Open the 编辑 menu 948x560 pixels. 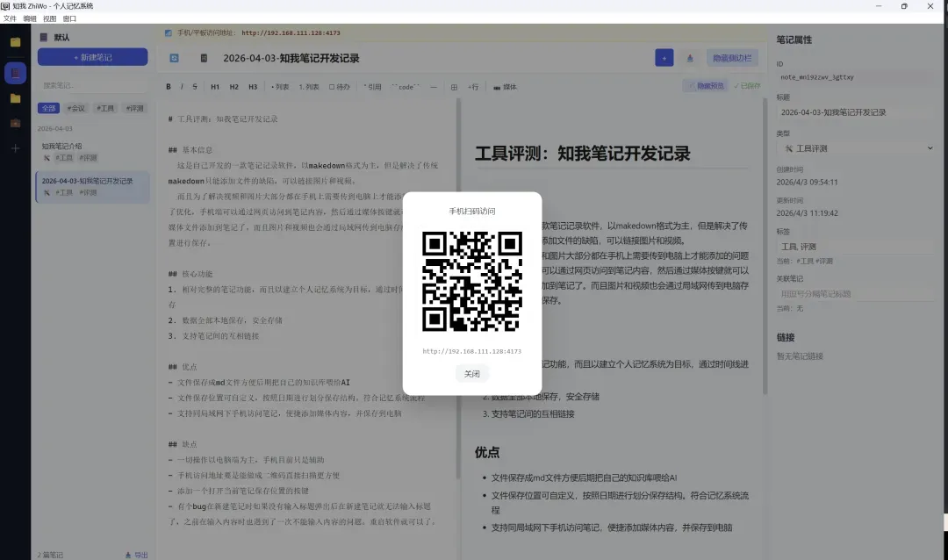tap(30, 18)
